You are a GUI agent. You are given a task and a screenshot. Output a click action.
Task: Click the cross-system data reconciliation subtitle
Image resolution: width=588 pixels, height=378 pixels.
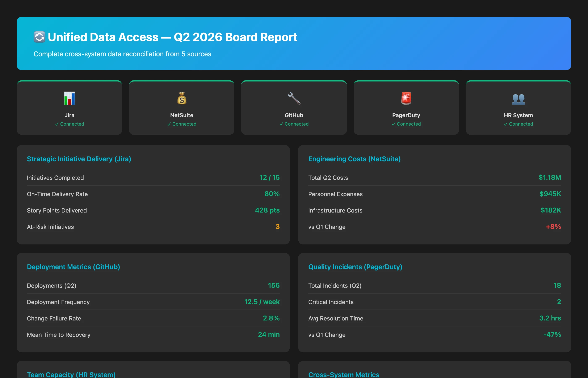122,54
